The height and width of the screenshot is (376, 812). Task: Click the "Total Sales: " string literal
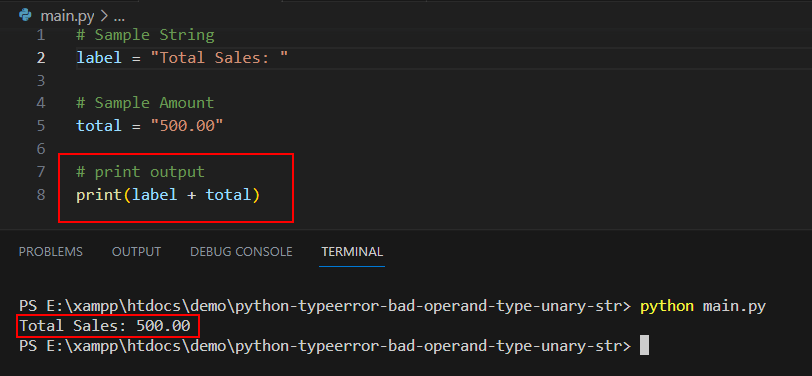[219, 57]
